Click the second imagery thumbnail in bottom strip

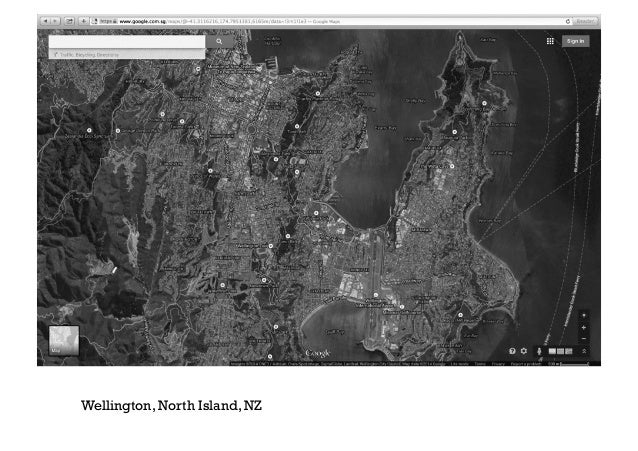click(560, 351)
